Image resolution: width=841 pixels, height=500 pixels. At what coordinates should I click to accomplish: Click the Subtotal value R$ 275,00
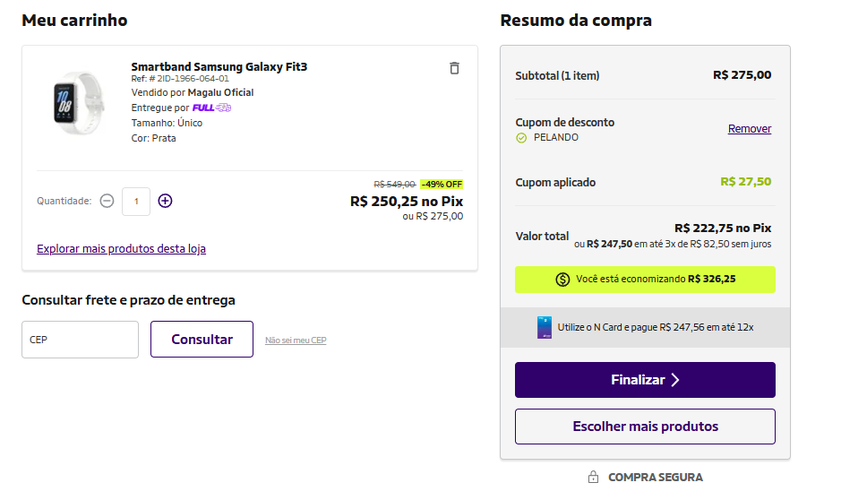(x=742, y=75)
